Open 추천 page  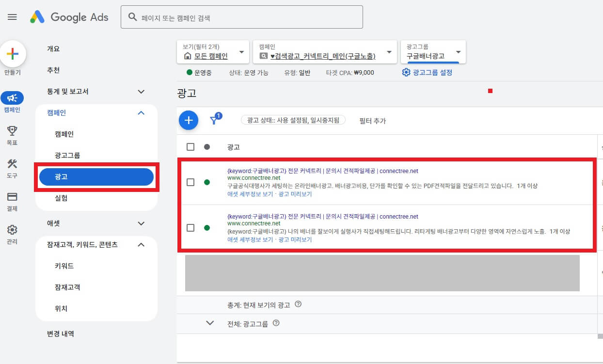[53, 70]
